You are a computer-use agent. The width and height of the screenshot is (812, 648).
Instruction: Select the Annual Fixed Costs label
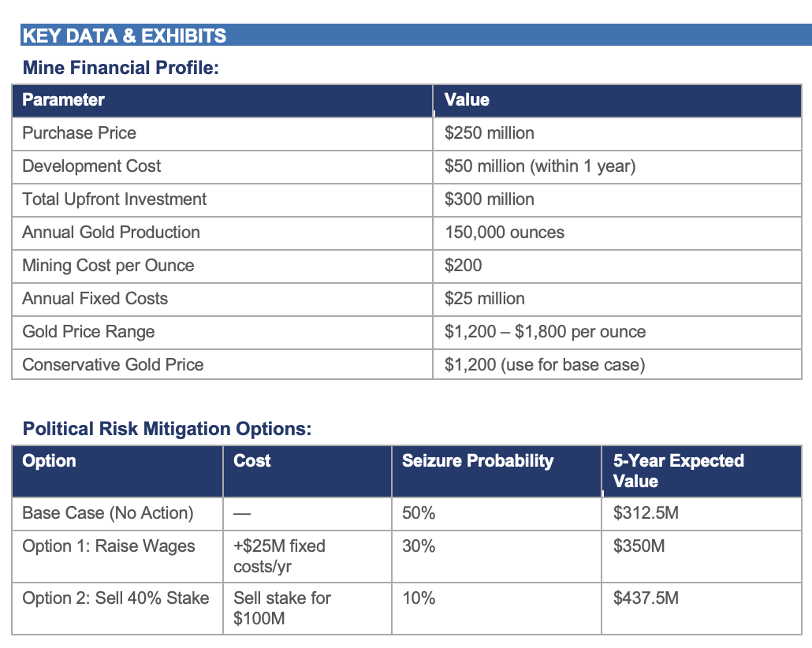click(x=95, y=299)
